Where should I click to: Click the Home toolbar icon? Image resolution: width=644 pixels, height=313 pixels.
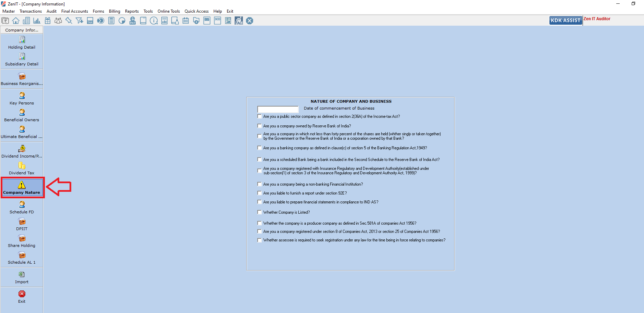[16, 21]
